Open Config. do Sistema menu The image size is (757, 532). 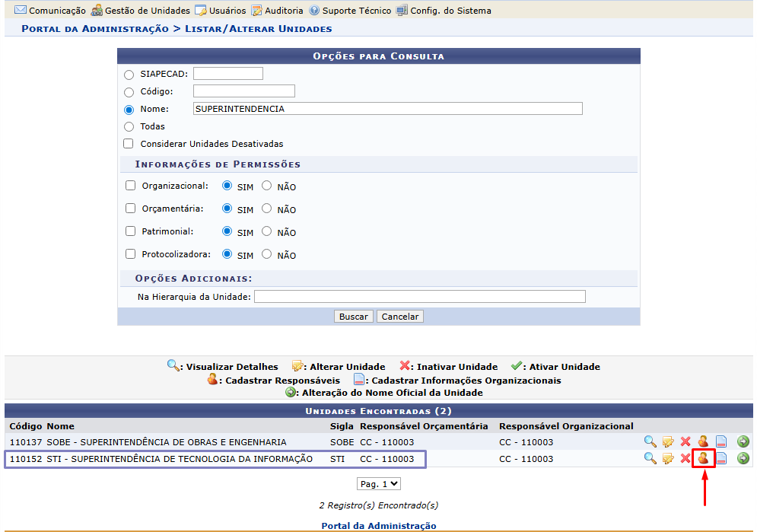(444, 11)
